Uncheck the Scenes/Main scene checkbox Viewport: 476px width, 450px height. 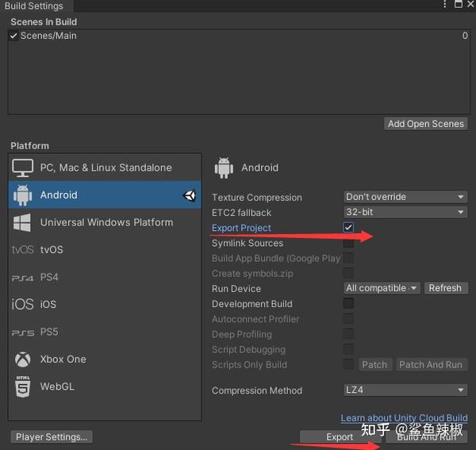tap(13, 36)
